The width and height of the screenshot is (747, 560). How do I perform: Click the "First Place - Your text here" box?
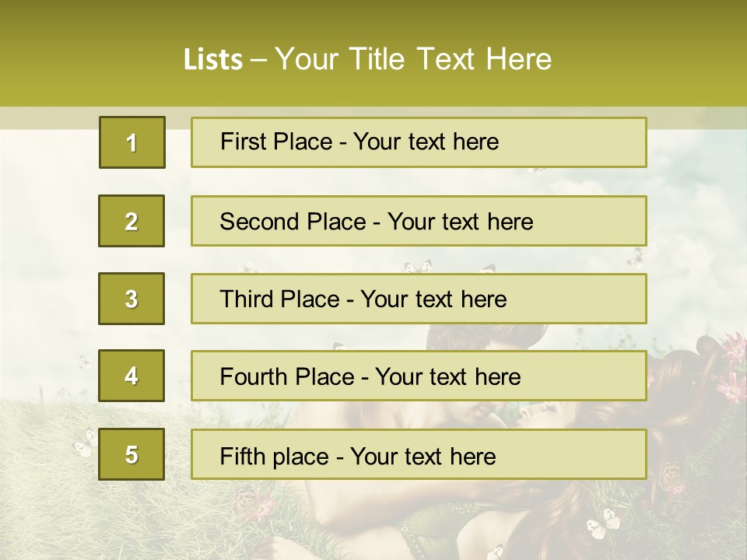419,142
